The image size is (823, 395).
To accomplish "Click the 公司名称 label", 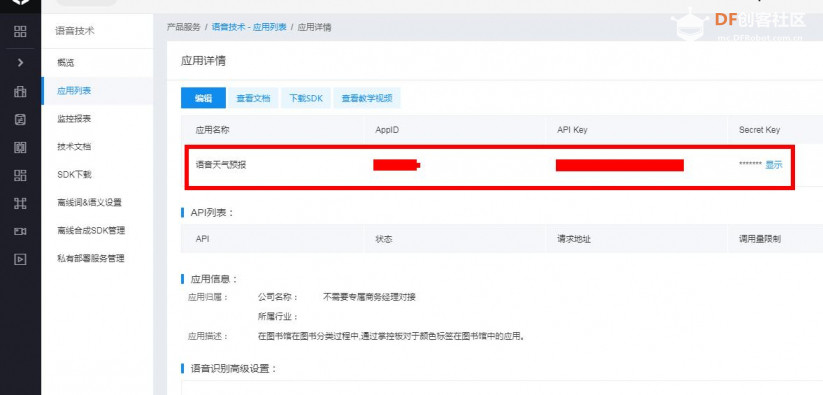I will point(278,297).
